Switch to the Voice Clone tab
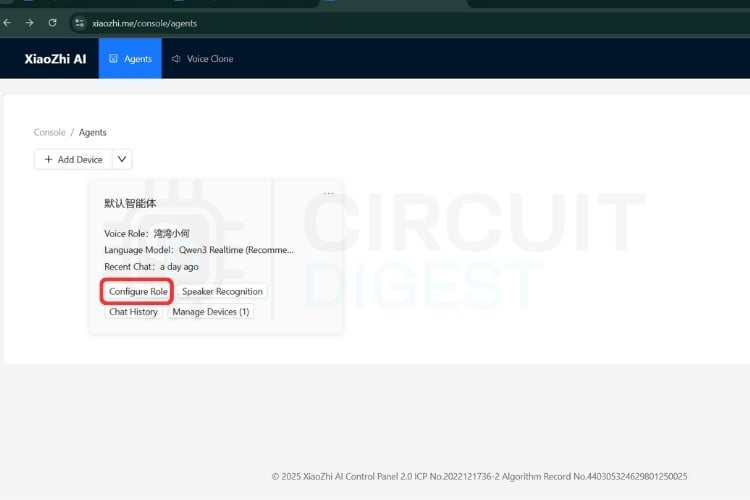Screen dimensions: 750x500 tap(202, 58)
